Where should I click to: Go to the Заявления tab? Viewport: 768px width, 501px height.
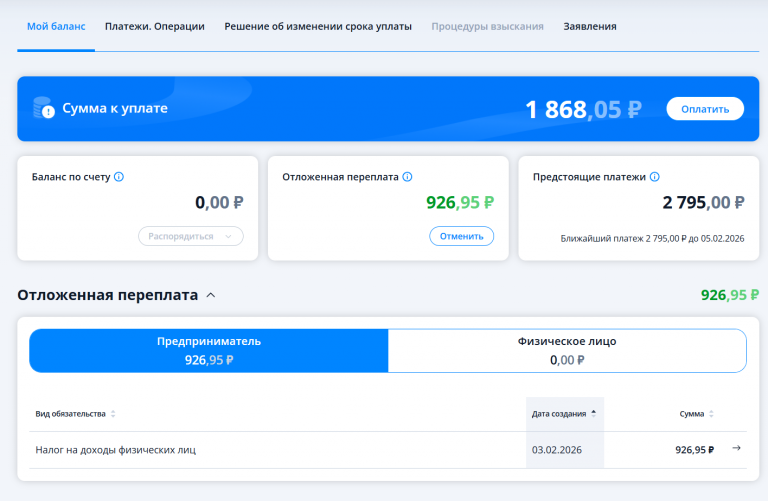590,26
